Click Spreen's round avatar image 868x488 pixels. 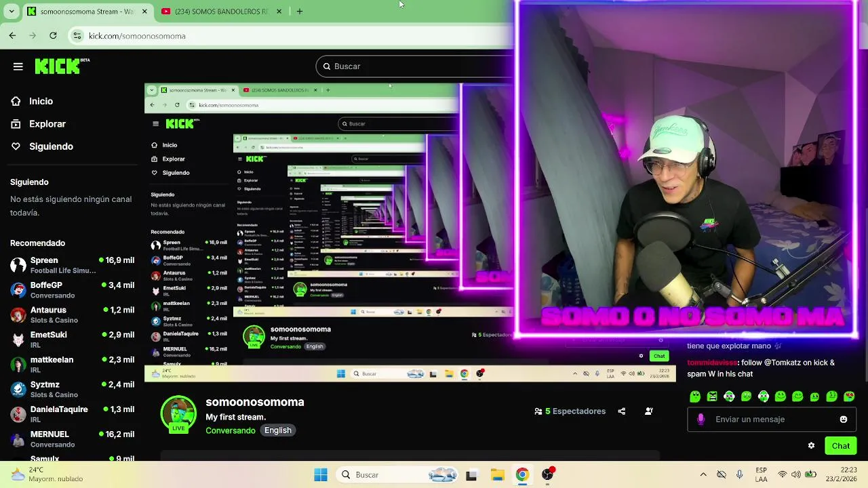18,265
